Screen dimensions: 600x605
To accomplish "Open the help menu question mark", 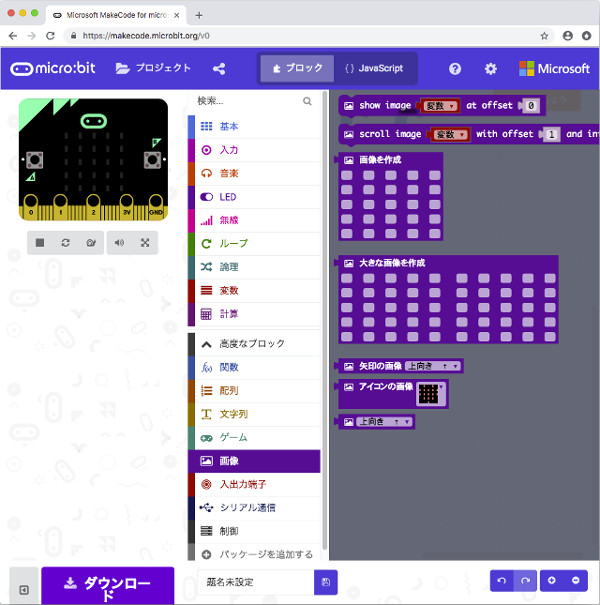I will (455, 69).
